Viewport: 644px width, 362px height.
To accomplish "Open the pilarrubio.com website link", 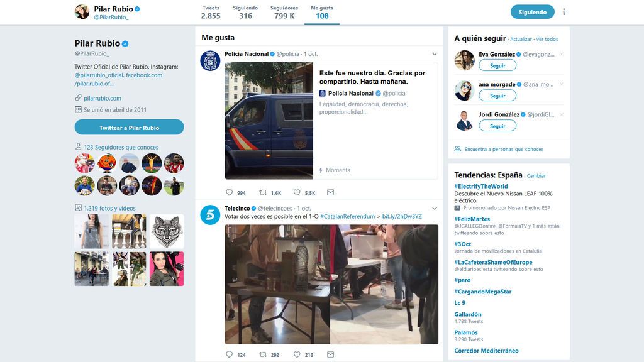I will click(x=103, y=98).
